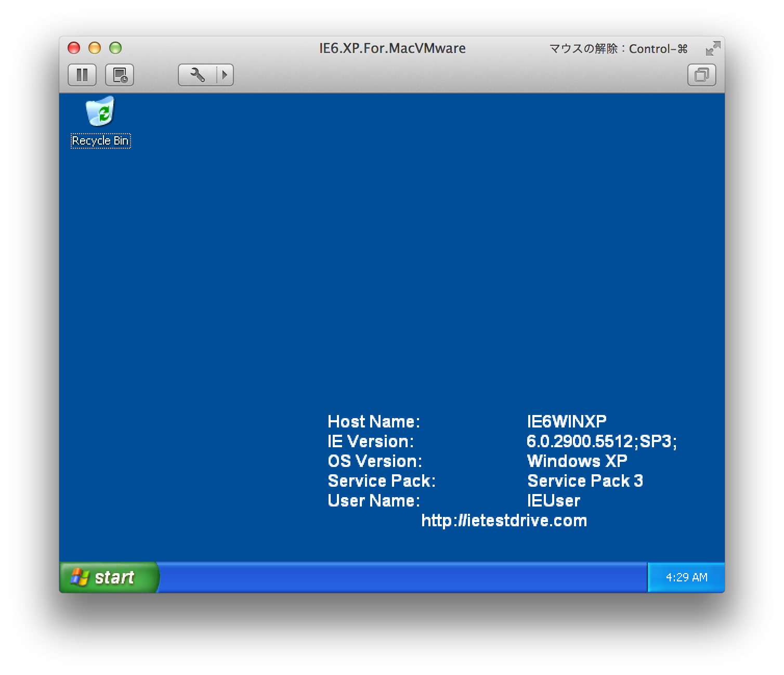Open the Windows XP start menu
This screenshot has height=675, width=784.
tap(109, 577)
